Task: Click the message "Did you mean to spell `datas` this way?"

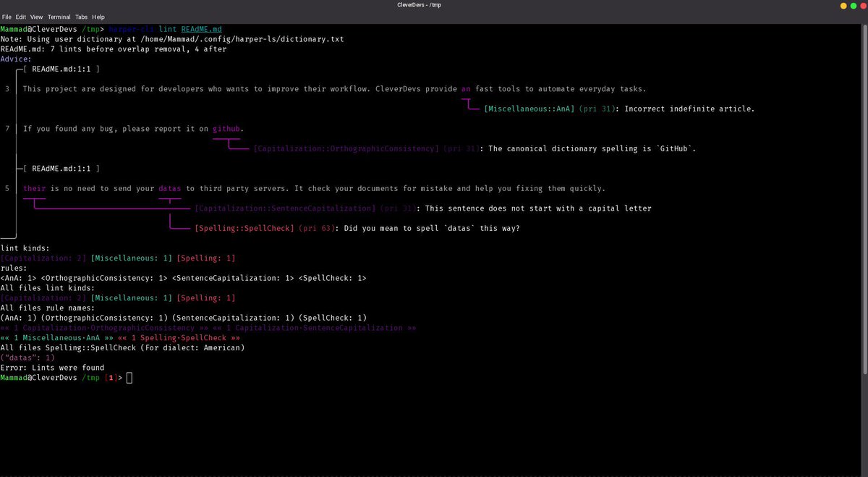Action: click(432, 229)
